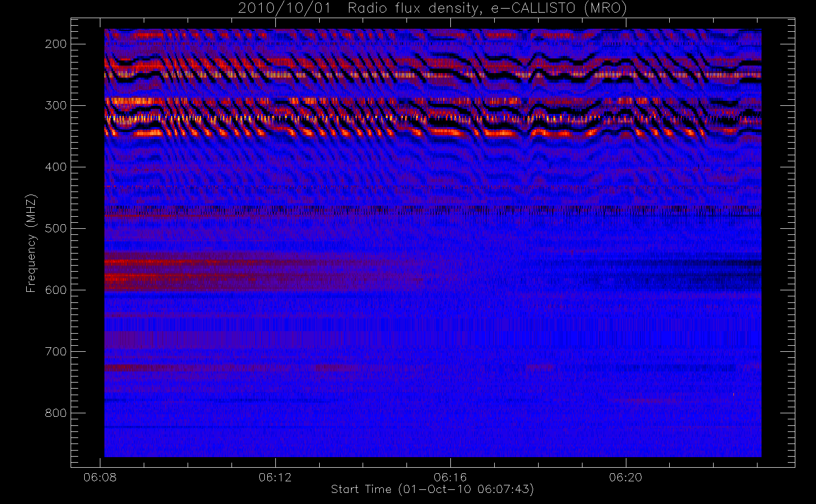
Task: Click the date '2010/10/01' in the title
Action: [285, 9]
